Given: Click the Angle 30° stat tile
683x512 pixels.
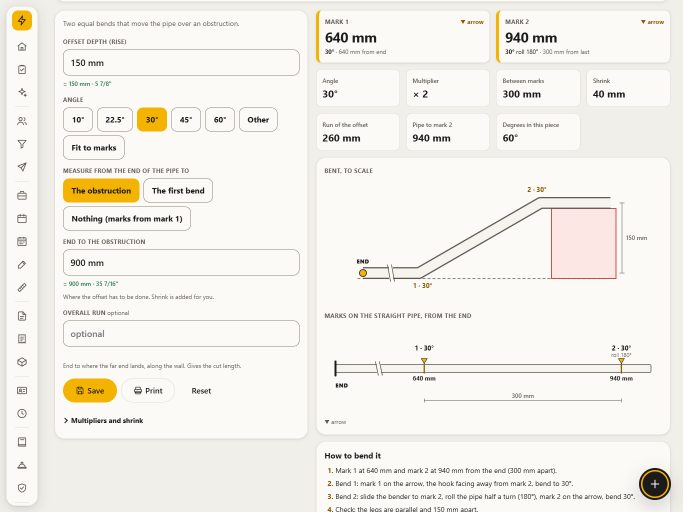Looking at the screenshot, I should pos(358,88).
